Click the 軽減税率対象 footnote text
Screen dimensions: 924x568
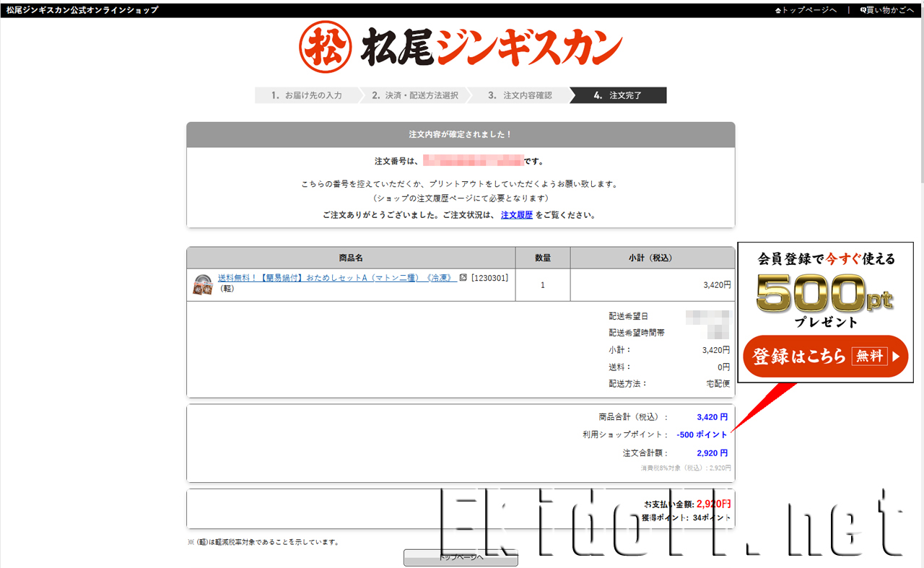point(263,542)
